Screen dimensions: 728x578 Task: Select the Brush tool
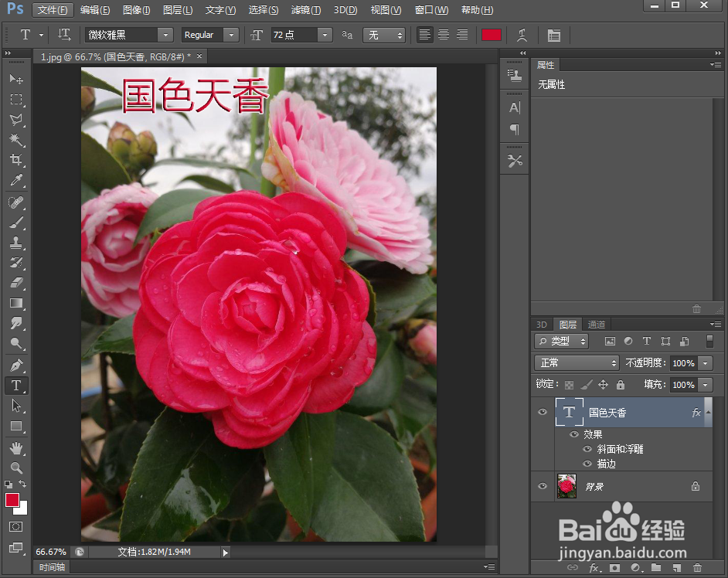(x=16, y=223)
